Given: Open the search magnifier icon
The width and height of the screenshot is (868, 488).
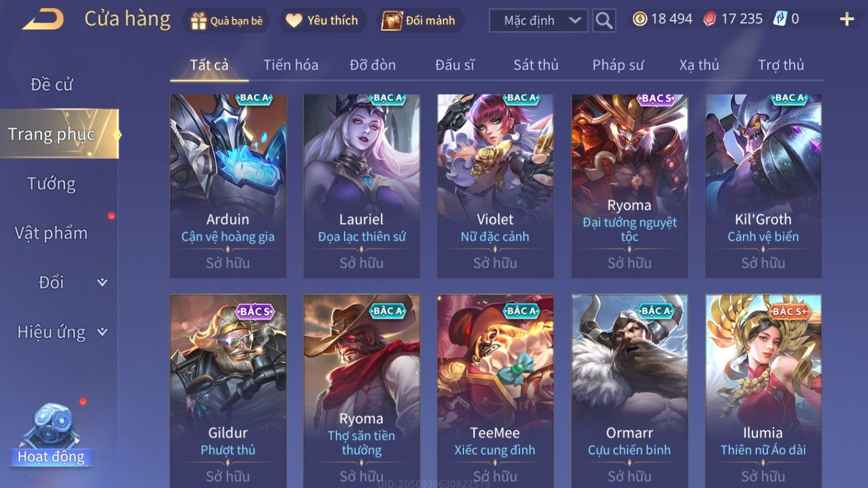Looking at the screenshot, I should point(604,21).
